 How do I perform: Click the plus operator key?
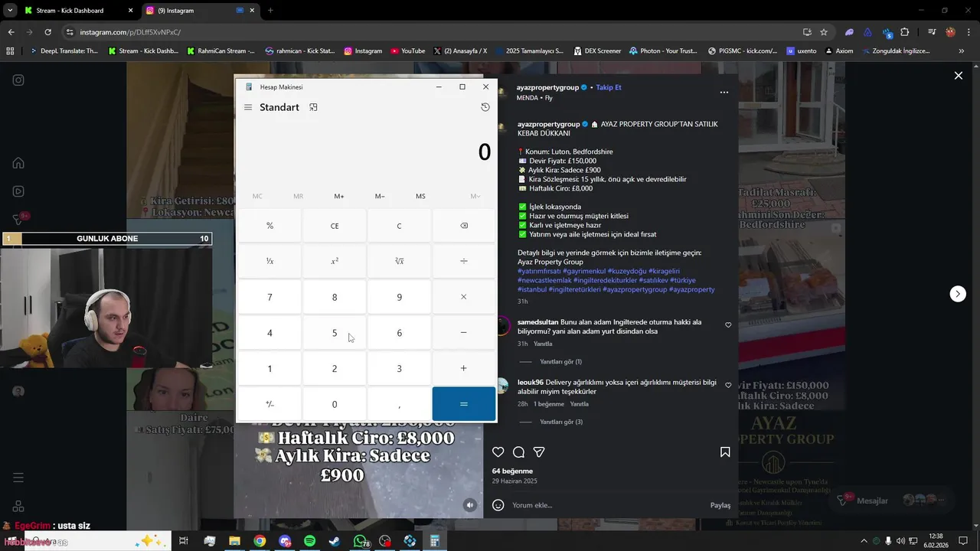[x=464, y=368]
